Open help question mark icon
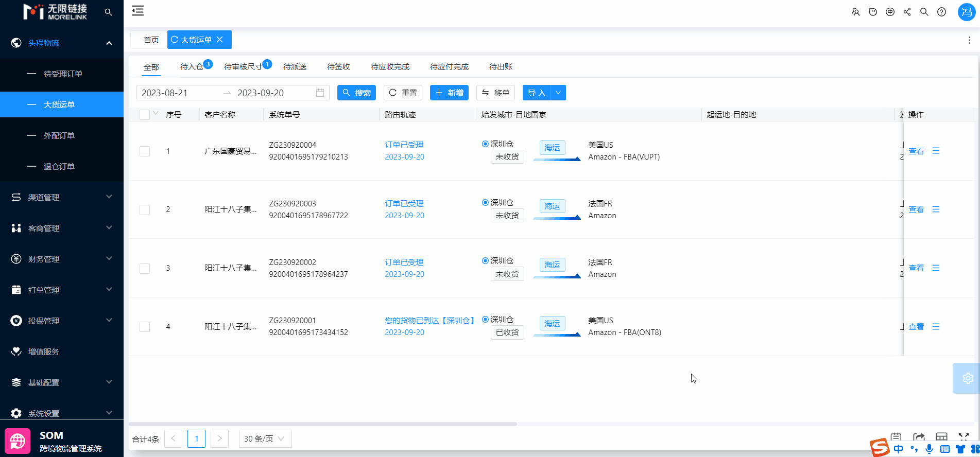Screen dimensions: 980x457 click(941, 12)
